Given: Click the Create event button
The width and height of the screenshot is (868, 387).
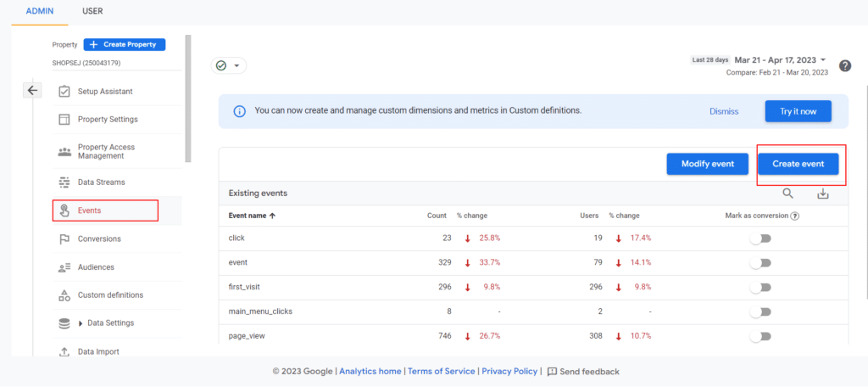Looking at the screenshot, I should coord(798,164).
